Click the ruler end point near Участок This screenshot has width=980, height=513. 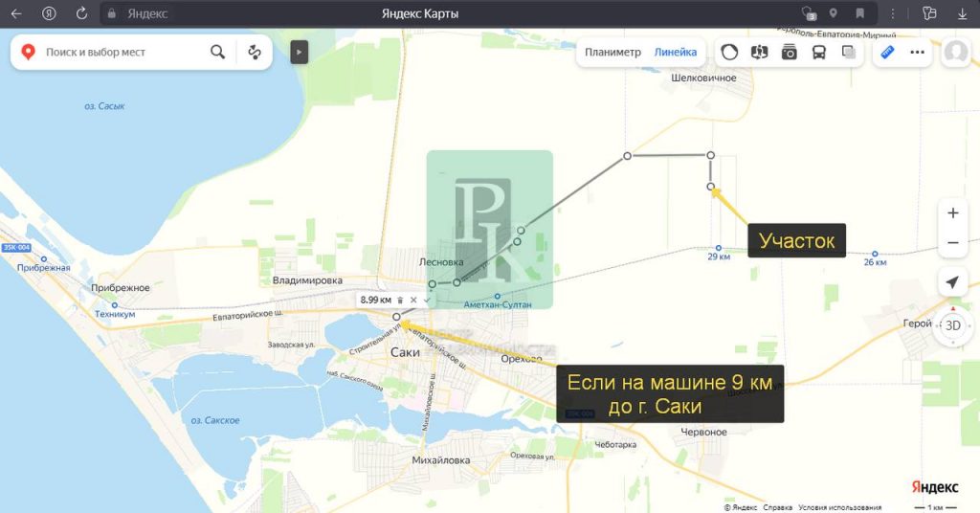pos(711,187)
